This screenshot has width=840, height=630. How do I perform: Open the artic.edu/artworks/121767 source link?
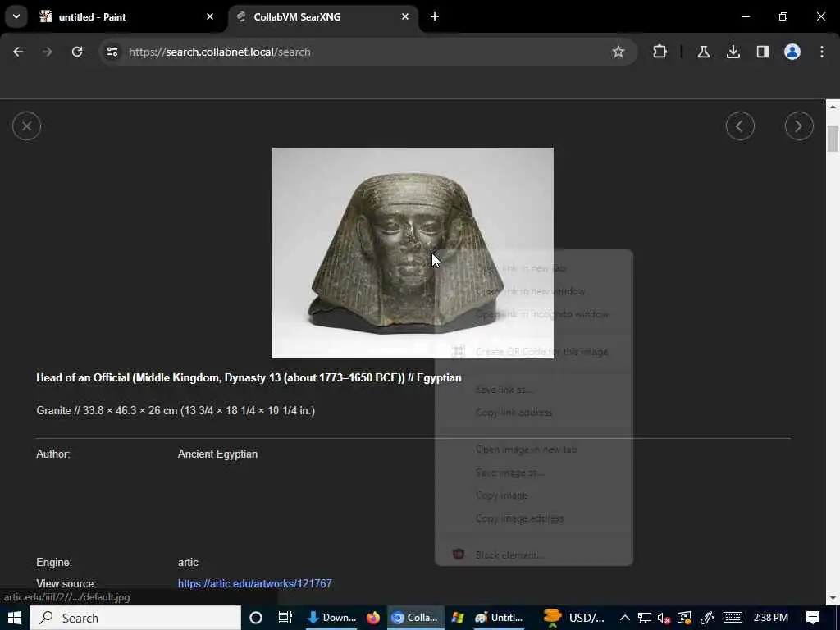[x=254, y=583]
